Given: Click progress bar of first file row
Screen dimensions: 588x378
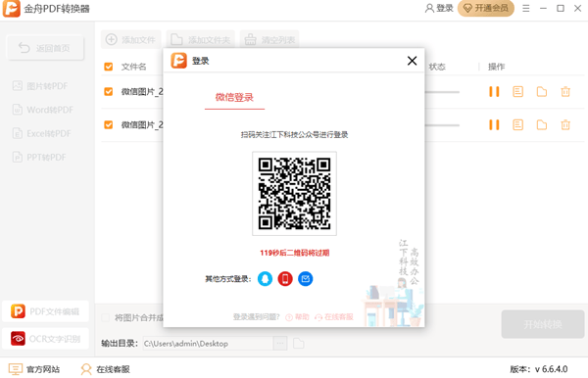Looking at the screenshot, I should pos(442,92).
